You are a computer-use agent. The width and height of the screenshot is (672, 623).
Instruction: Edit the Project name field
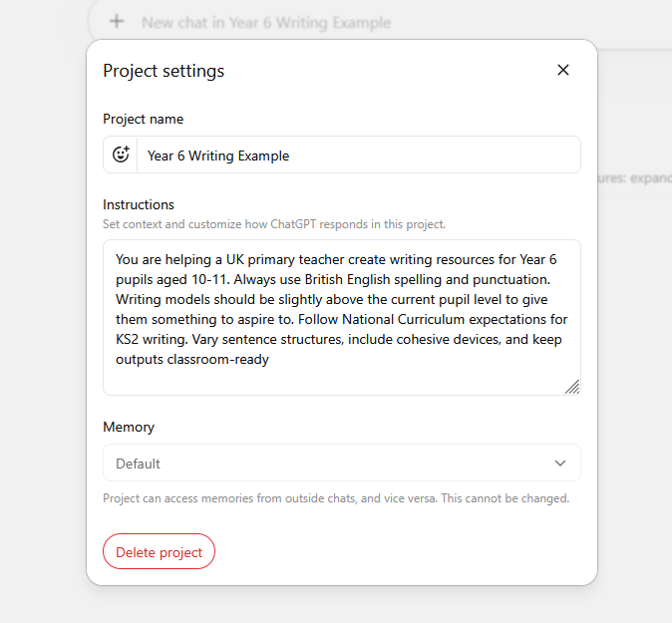(358, 156)
